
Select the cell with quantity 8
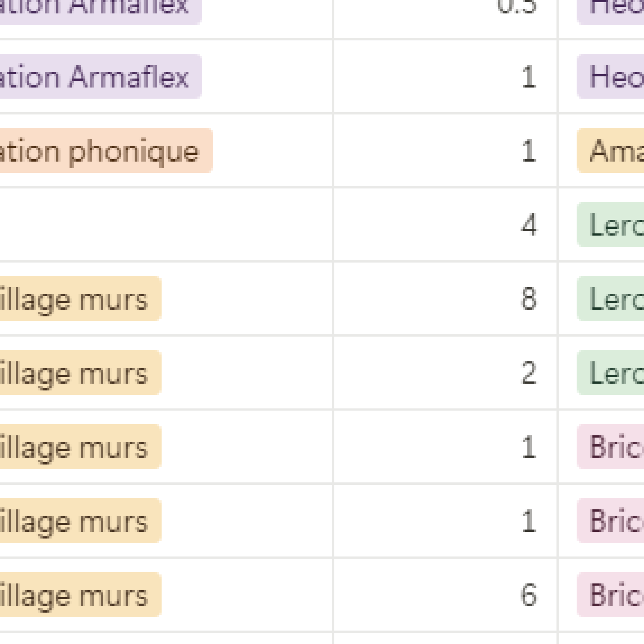click(445, 299)
